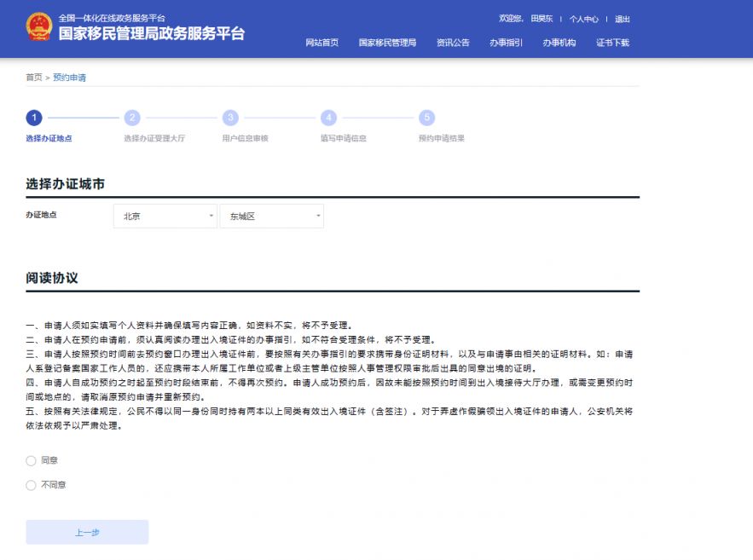The image size is (753, 560).
Task: Click the 上一步 button
Action: tap(86, 531)
